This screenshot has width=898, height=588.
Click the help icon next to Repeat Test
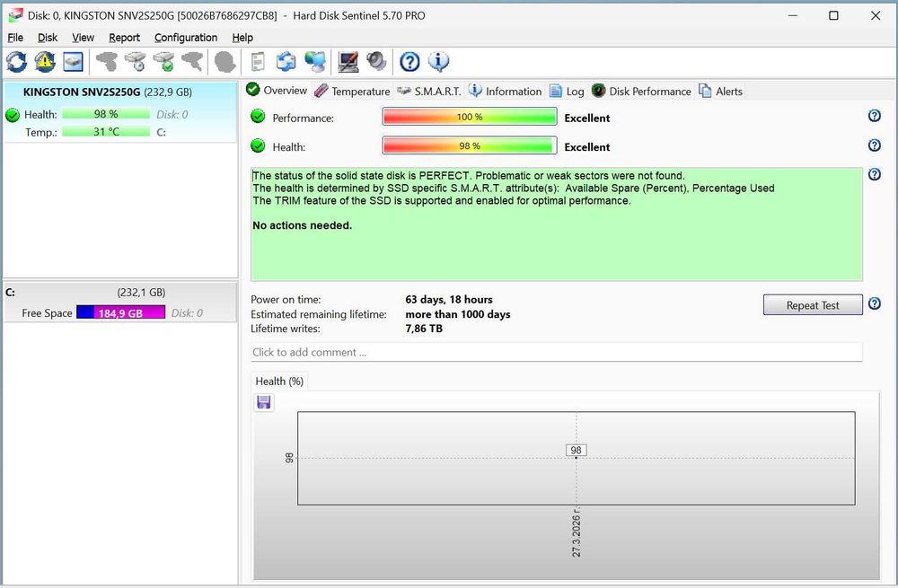click(x=874, y=303)
